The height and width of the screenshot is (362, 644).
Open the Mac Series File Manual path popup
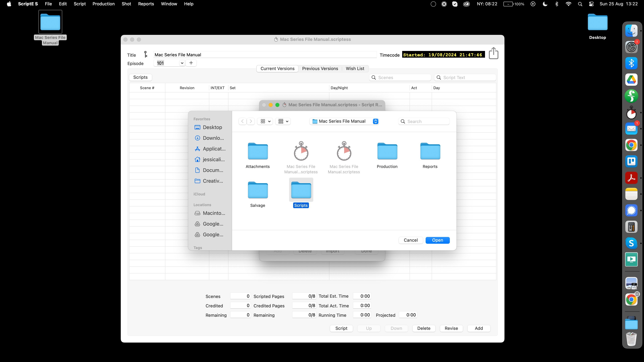pos(344,121)
